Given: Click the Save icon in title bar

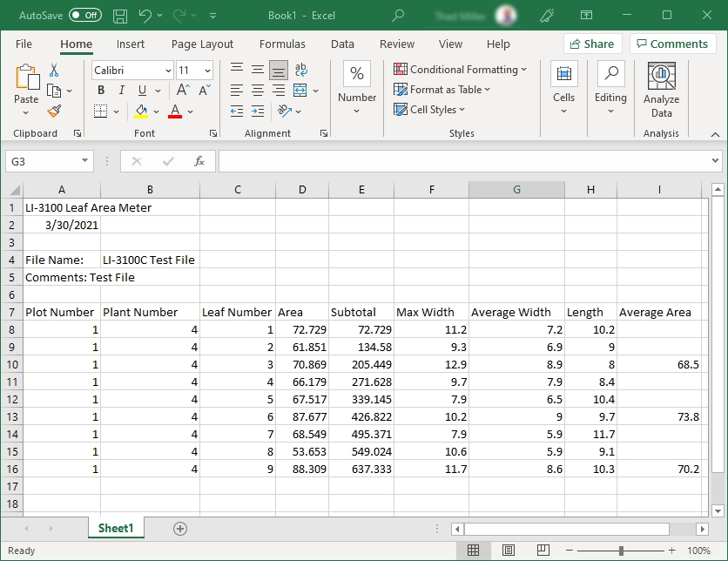Looking at the screenshot, I should (x=120, y=16).
